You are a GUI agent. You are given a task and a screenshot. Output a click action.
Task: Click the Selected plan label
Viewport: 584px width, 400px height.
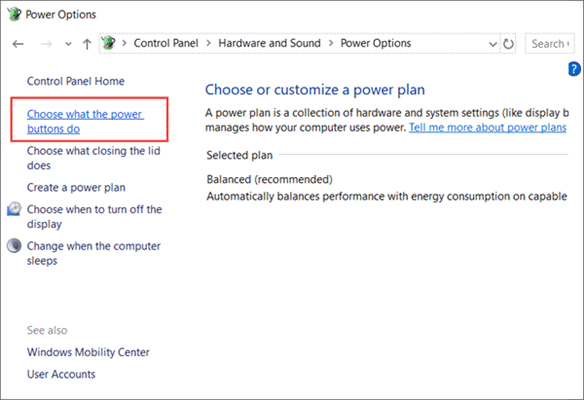click(x=239, y=155)
